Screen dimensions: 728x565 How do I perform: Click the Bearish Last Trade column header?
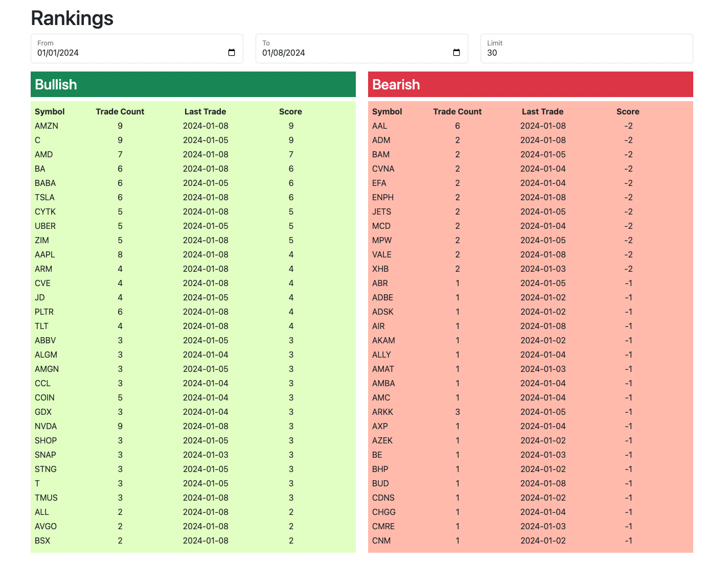[x=543, y=111]
